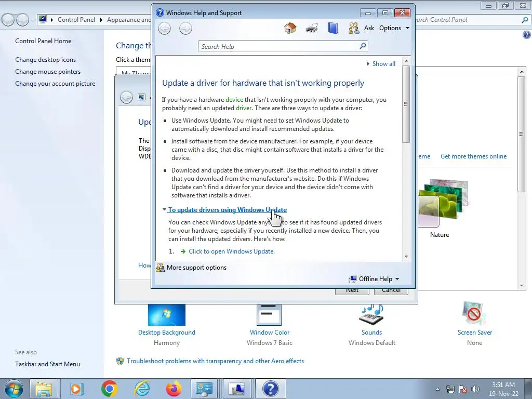Switch to Control Panel taskbar button
This screenshot has width=532, height=399.
204,389
